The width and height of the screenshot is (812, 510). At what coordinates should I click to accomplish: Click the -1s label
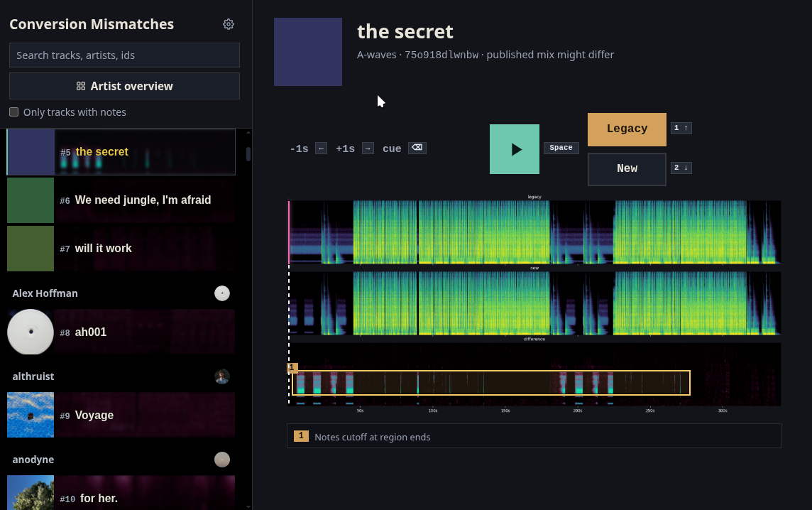299,148
